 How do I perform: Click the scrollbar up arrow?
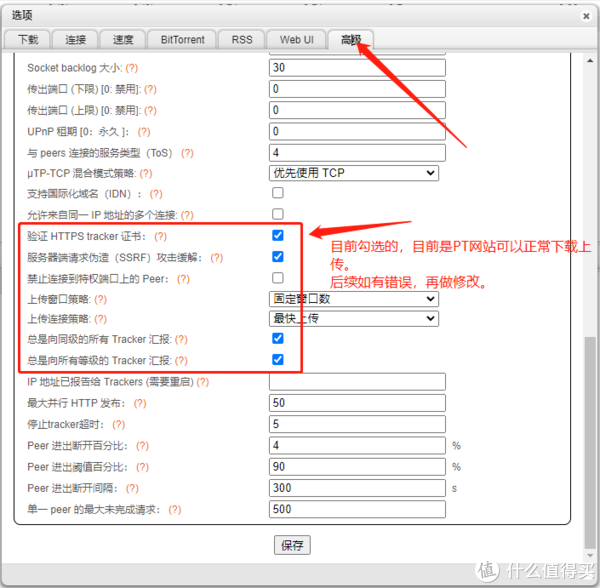(590, 60)
